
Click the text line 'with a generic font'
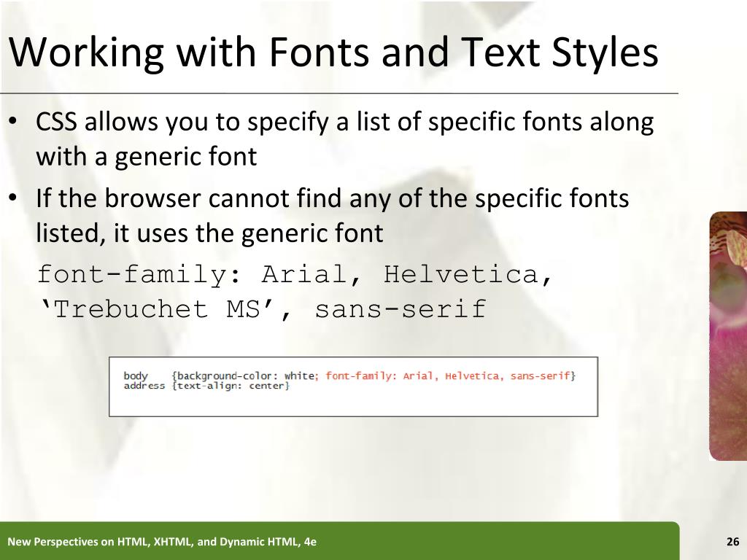tap(146, 156)
